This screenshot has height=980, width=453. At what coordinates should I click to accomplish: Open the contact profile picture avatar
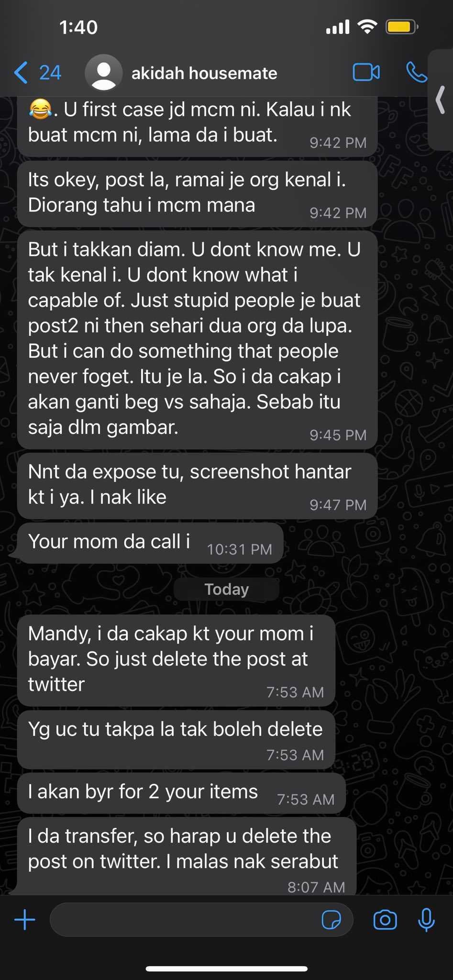[x=103, y=73]
